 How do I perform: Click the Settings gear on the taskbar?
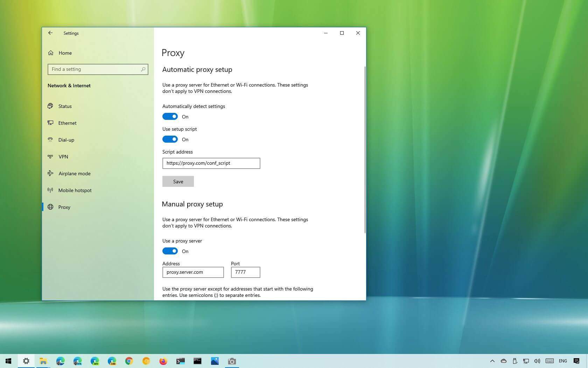coord(26,361)
